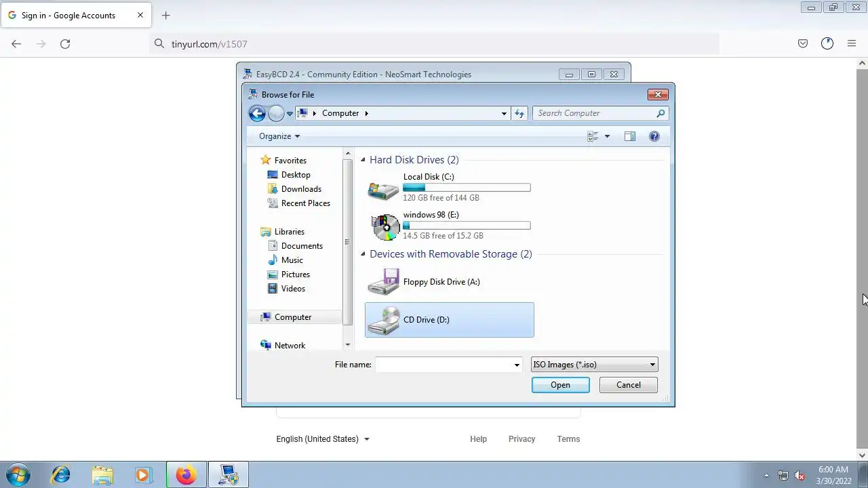This screenshot has width=868, height=488.
Task: Click Computer in the address breadcrumb
Action: tap(340, 113)
